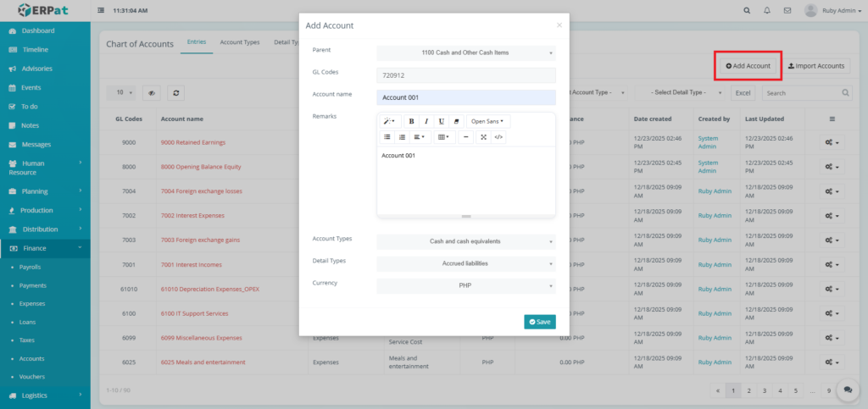The image size is (868, 409).
Task: Switch Remarks editor to code view
Action: [498, 136]
